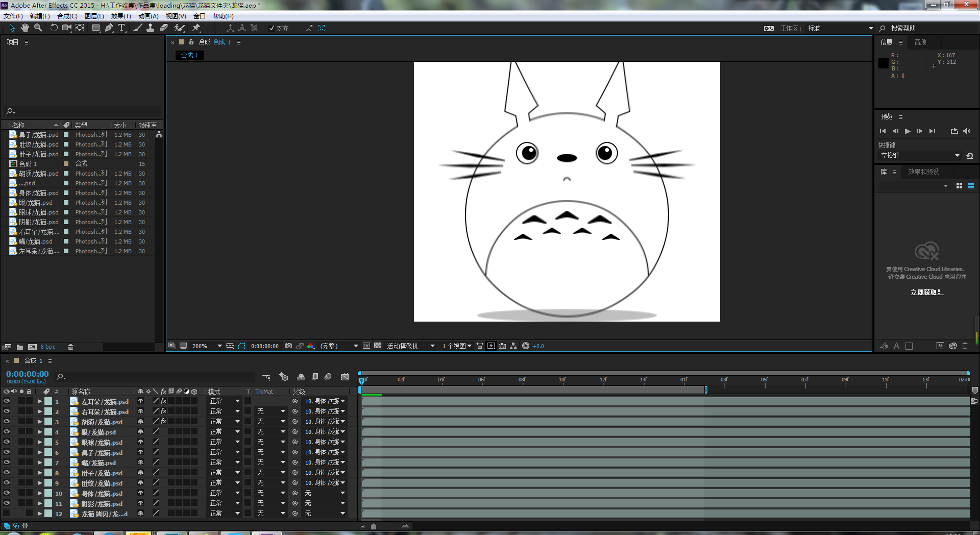The height and width of the screenshot is (535, 980).
Task: Select the Zoom magnifier tool
Action: [38, 28]
